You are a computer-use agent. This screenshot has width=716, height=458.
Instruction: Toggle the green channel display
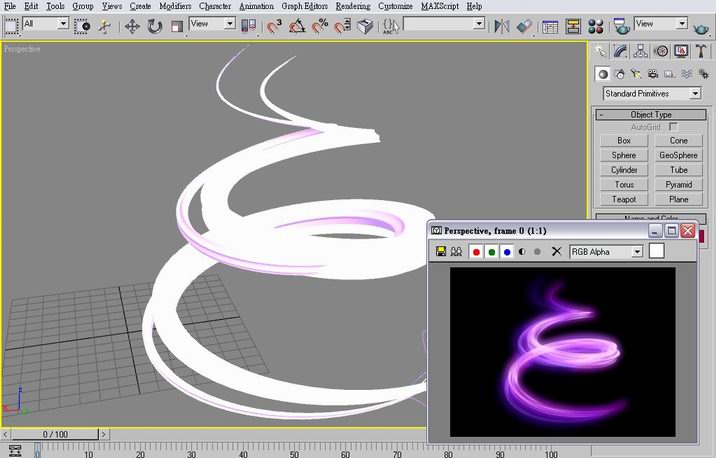pos(492,252)
